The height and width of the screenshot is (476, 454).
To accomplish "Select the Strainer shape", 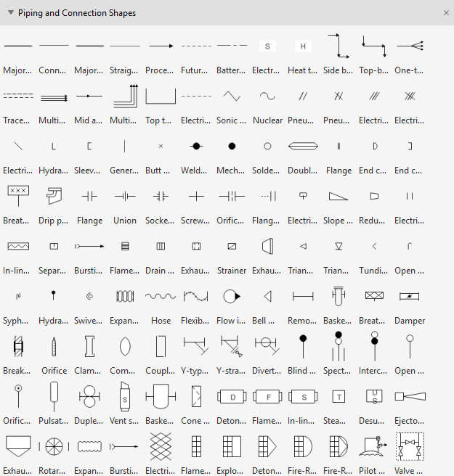I will tap(232, 246).
